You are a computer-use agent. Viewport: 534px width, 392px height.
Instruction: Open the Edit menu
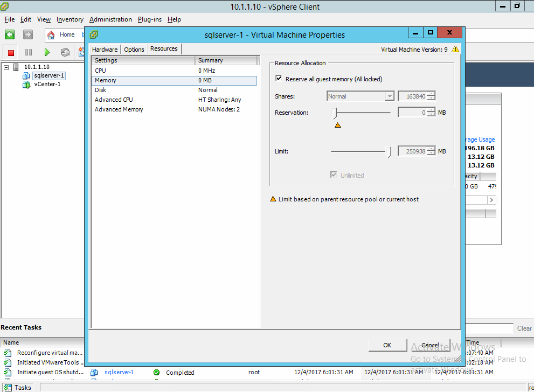pyautogui.click(x=26, y=19)
